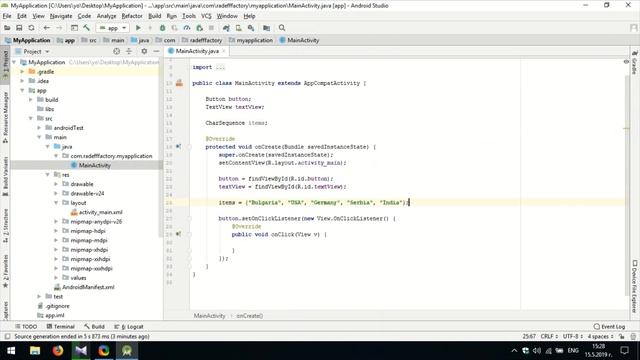Open the Build tool window
640x360 pixels.
coord(94,327)
